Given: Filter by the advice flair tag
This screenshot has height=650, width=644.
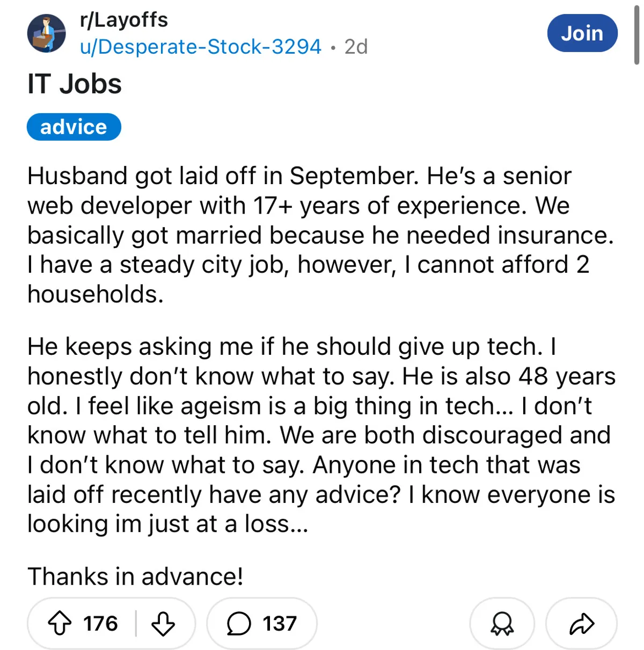Looking at the screenshot, I should 74,127.
